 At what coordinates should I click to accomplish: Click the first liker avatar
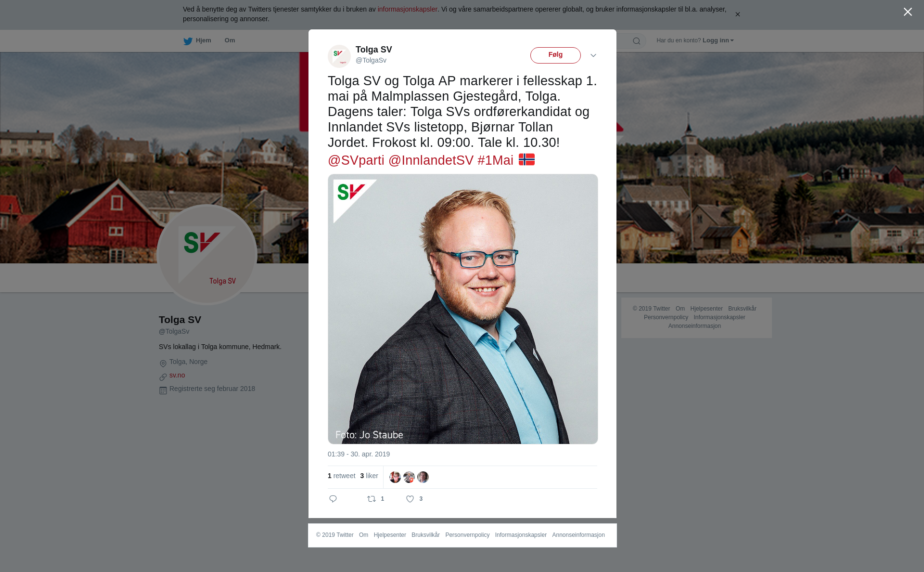pyautogui.click(x=395, y=477)
